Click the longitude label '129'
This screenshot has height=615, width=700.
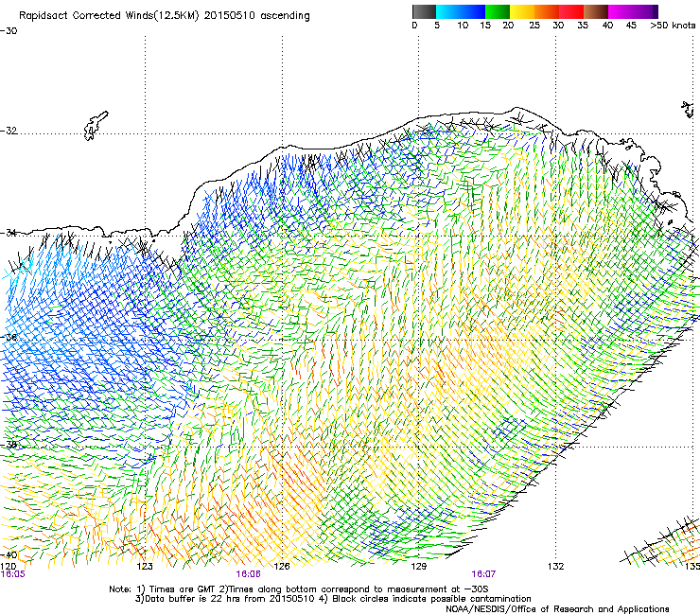point(418,567)
